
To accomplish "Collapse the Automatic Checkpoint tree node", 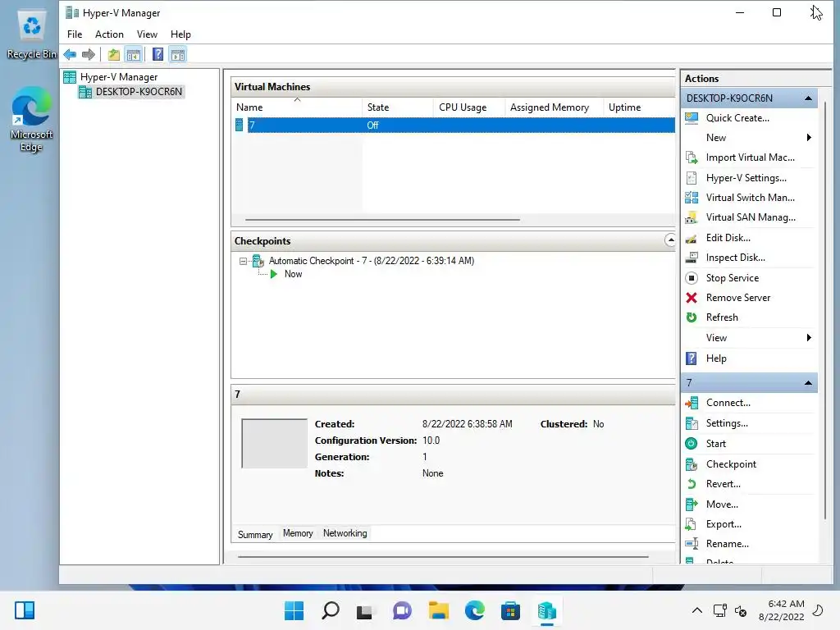I will (243, 262).
